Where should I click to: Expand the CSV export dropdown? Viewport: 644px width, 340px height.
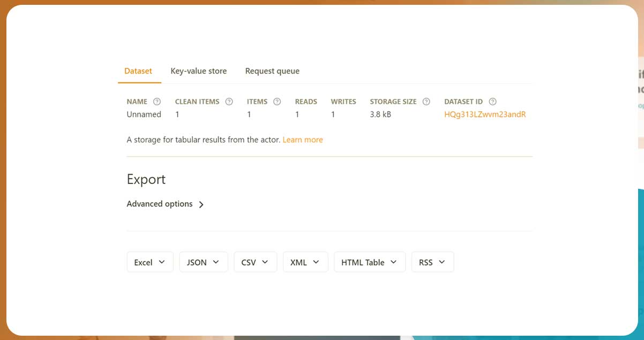[265, 262]
